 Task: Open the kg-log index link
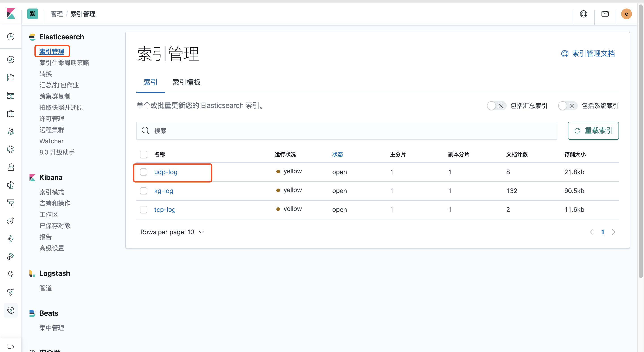pos(163,191)
